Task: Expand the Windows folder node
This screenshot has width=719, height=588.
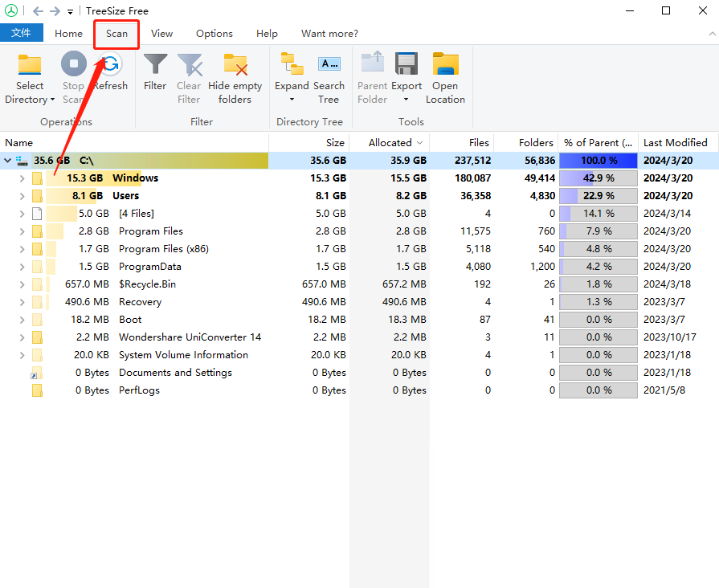Action: pyautogui.click(x=22, y=178)
